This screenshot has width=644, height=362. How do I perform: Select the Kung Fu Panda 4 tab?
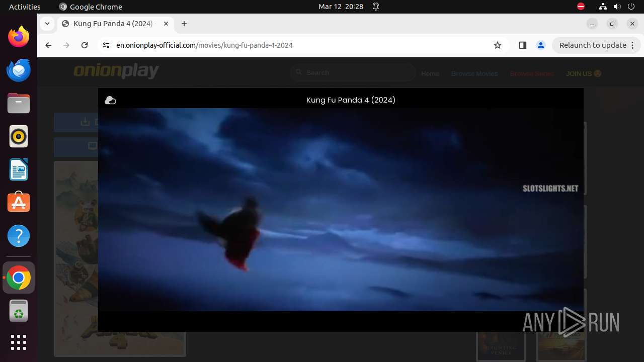pos(115,24)
